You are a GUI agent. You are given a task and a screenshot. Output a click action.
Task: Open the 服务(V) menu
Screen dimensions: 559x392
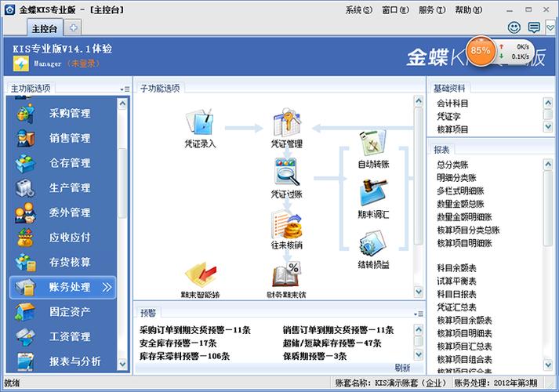tap(432, 10)
